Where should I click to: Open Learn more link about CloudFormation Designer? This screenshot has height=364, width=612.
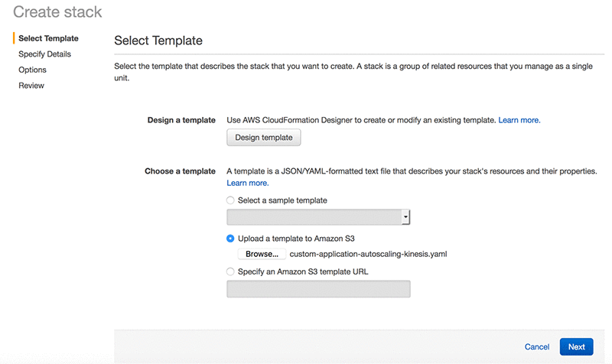coord(519,121)
